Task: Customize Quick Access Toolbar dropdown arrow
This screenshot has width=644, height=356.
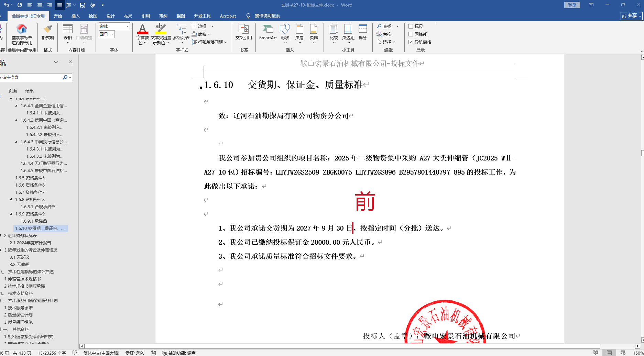Action: [102, 5]
